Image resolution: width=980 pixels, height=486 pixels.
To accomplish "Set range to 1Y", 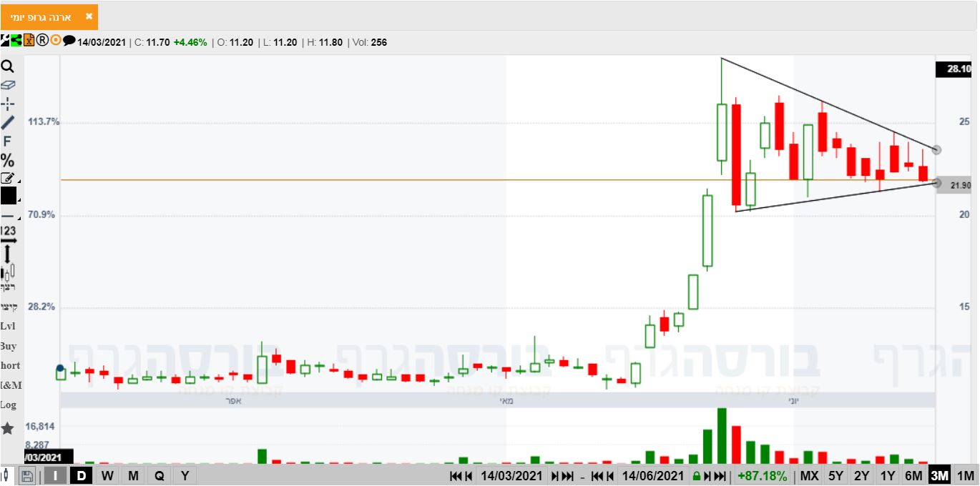I will (x=888, y=476).
